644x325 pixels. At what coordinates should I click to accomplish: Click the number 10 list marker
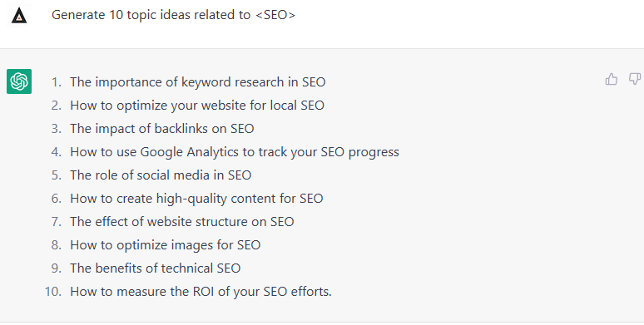pyautogui.click(x=53, y=292)
